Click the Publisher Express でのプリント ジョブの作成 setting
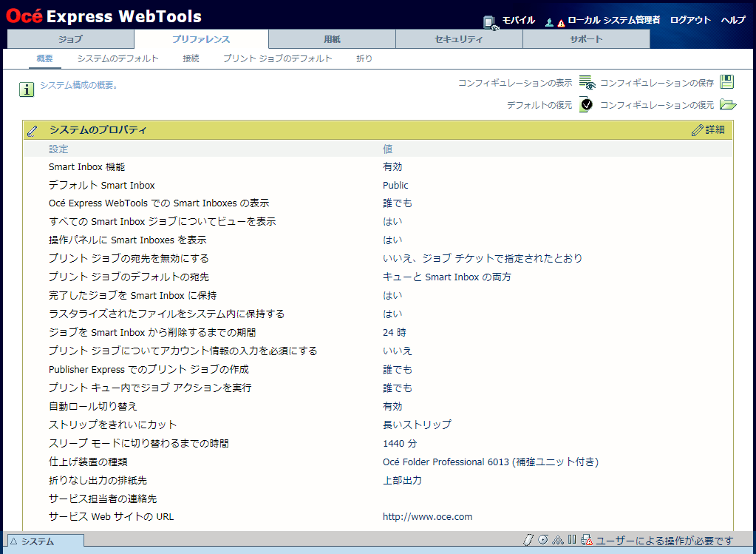756x554 pixels. [149, 370]
